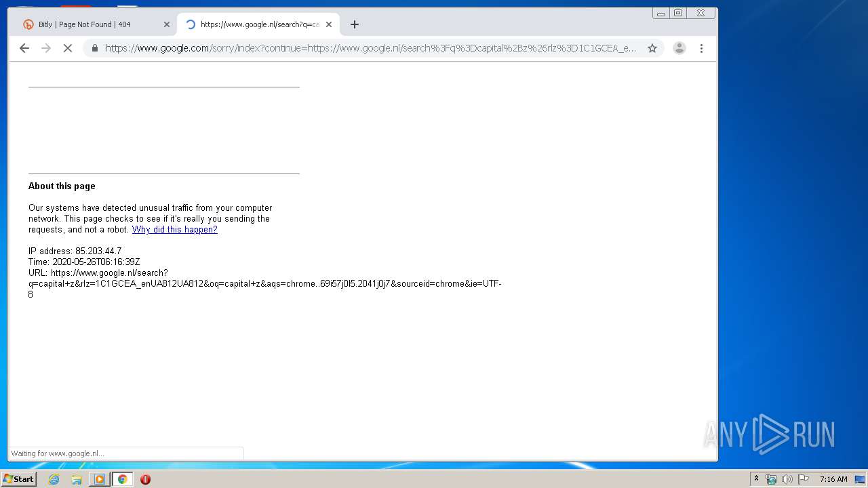Close the Google search tab
The width and height of the screenshot is (868, 488).
tap(329, 24)
